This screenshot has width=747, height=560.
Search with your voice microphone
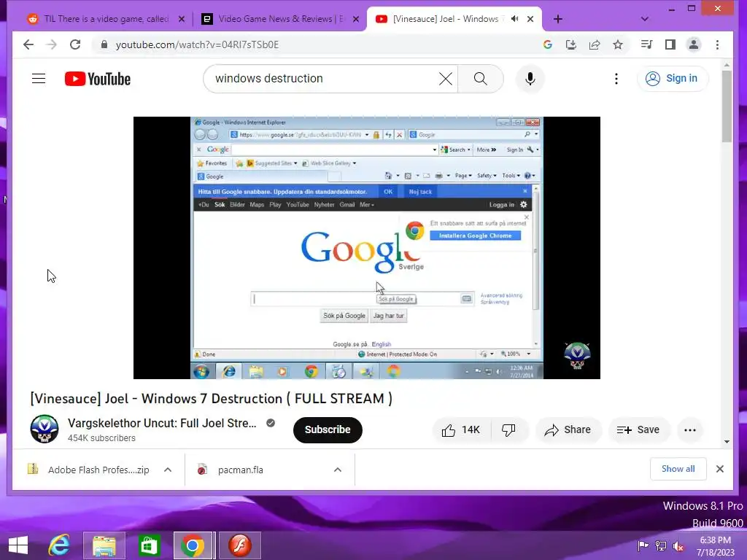click(x=530, y=79)
